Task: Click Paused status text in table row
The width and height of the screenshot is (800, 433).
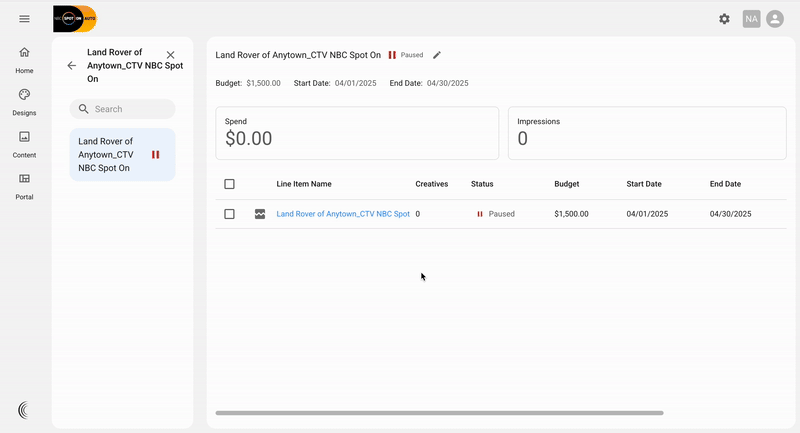Action: click(502, 214)
